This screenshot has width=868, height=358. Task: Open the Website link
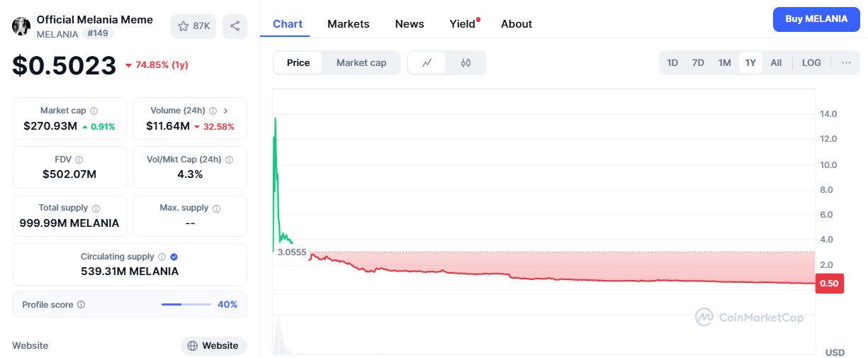pyautogui.click(x=213, y=345)
